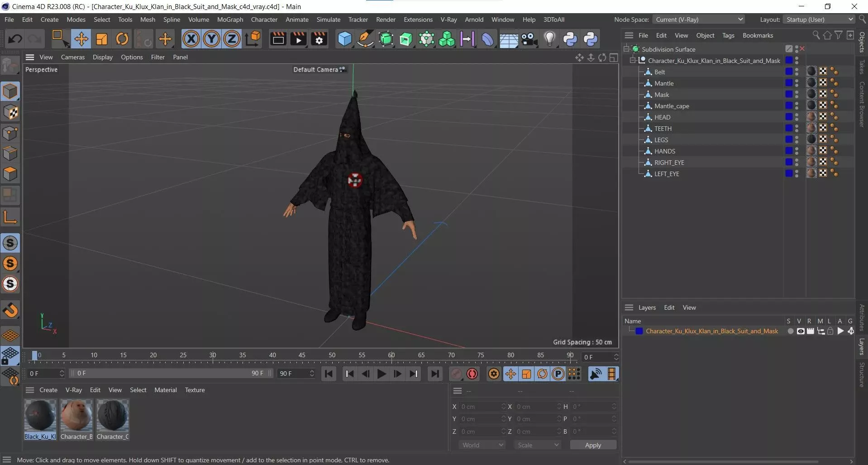Open Render to Picture Viewer icon

(x=299, y=39)
